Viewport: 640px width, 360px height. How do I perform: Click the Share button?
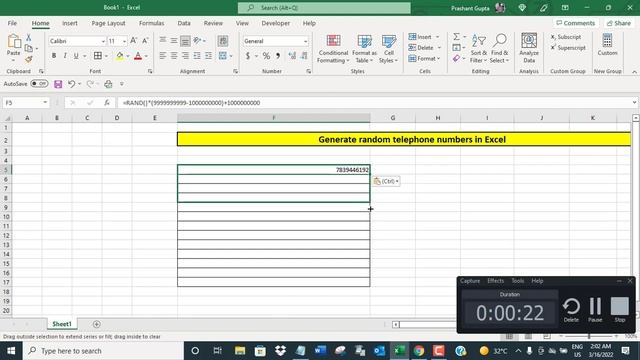coord(619,23)
